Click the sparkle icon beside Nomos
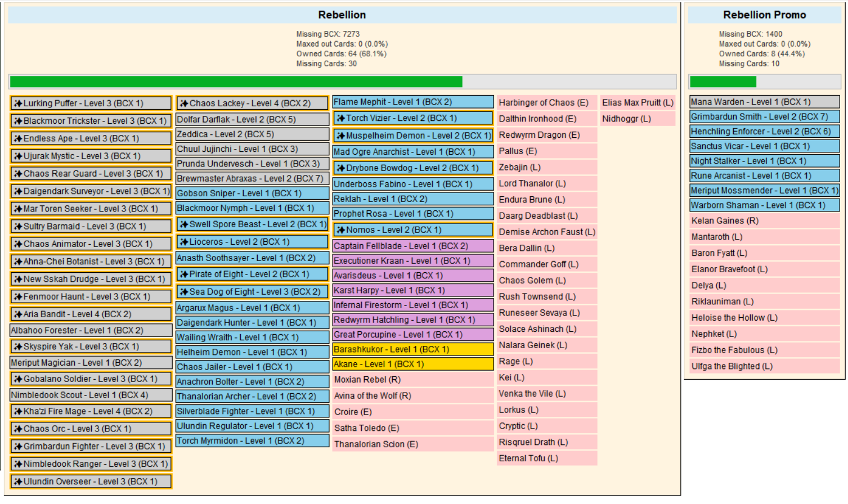The width and height of the screenshot is (848, 504). [340, 230]
